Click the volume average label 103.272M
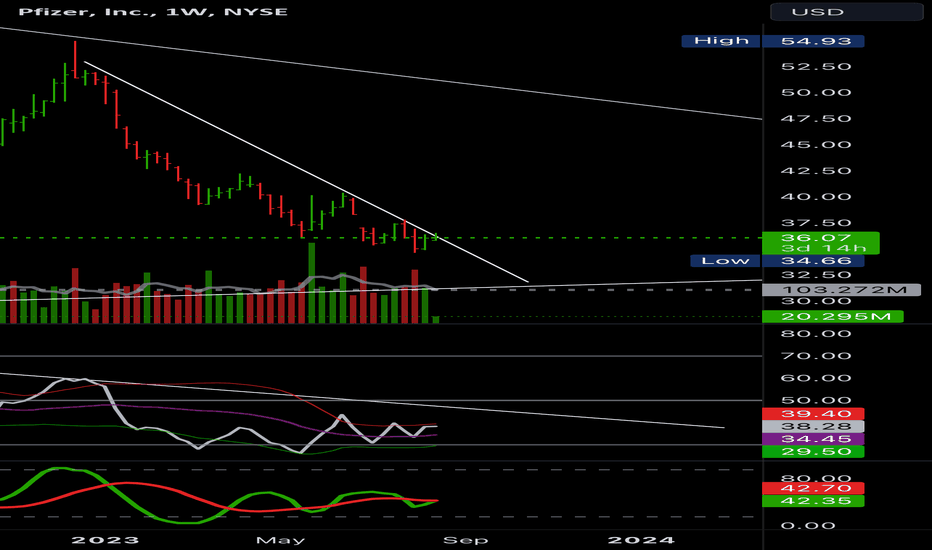 point(840,290)
